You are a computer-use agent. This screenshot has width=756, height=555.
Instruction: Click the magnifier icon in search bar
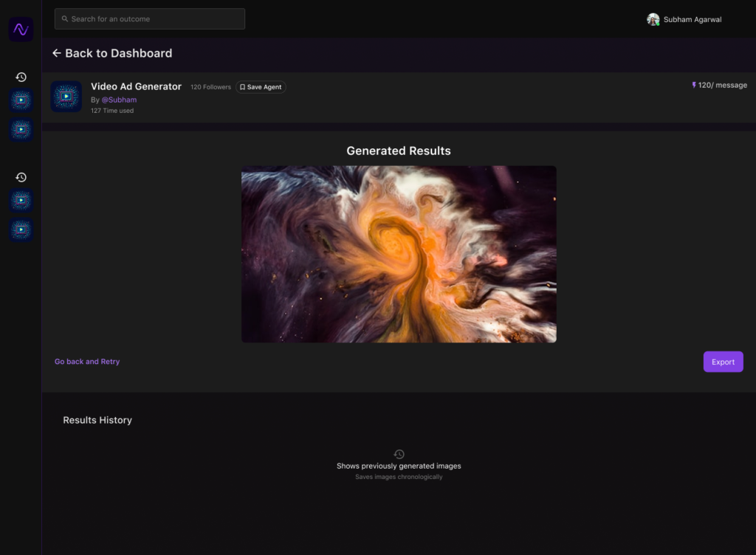65,19
